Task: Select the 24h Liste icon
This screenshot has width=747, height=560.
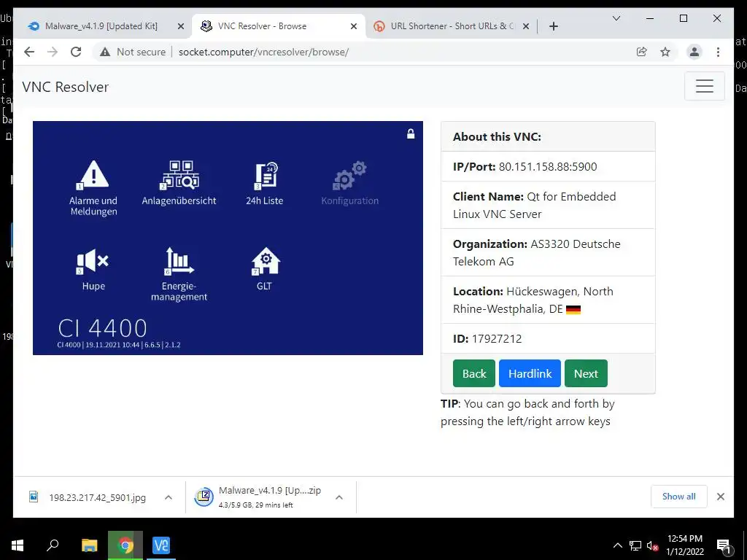Action: coord(265,175)
